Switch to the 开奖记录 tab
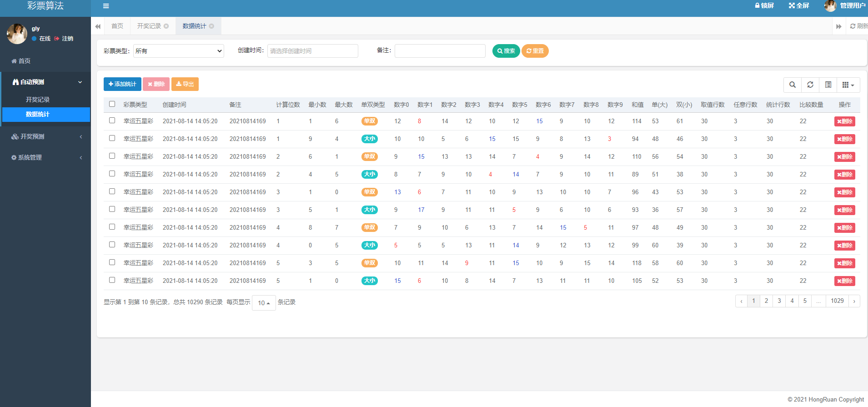The height and width of the screenshot is (407, 868). (149, 26)
